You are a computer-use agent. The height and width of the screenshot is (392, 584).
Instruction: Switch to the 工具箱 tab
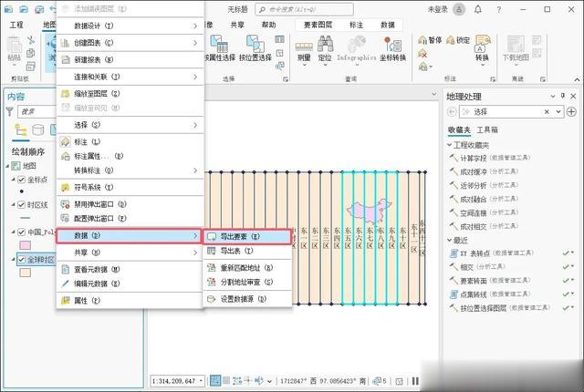tap(487, 129)
